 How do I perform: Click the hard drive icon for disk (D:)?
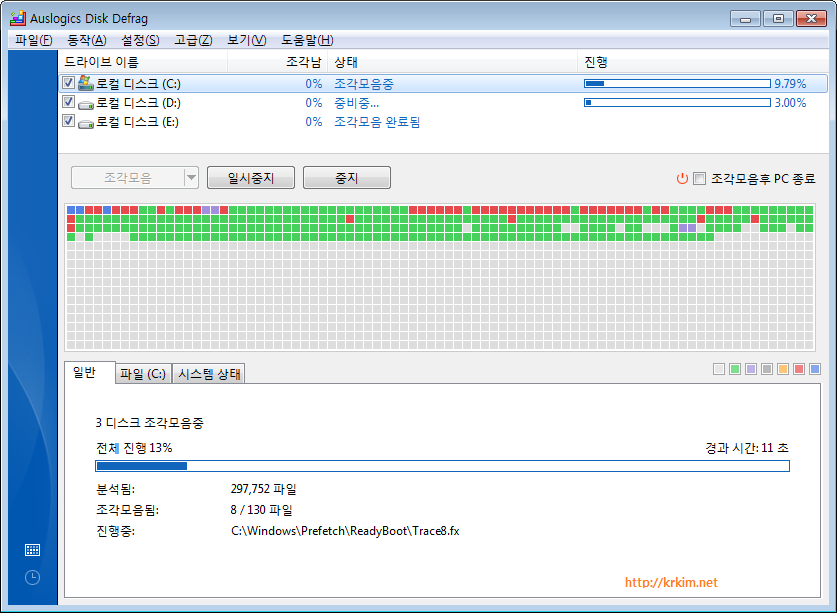(x=85, y=105)
